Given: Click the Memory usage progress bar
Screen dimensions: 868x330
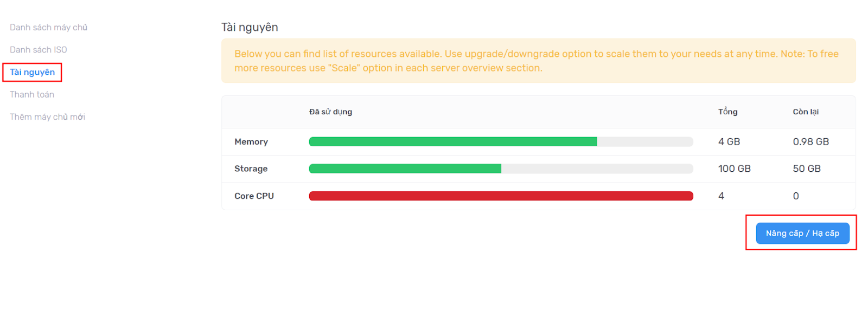Looking at the screenshot, I should pos(501,141).
